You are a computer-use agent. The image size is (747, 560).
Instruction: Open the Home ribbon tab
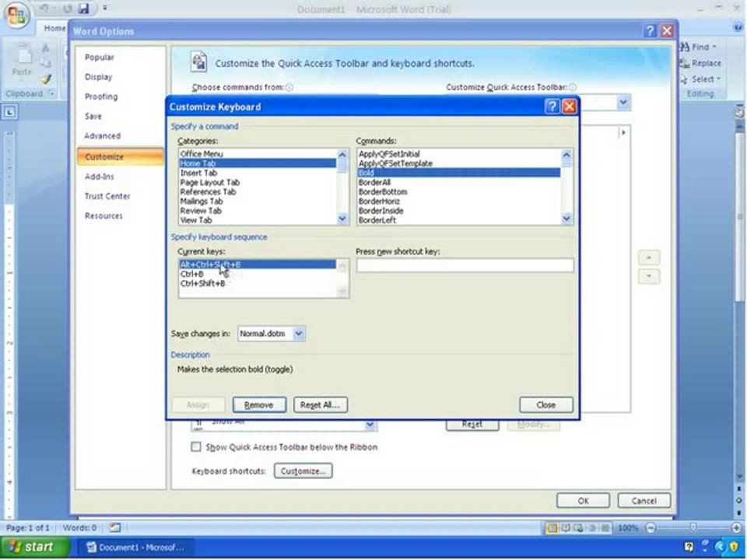[54, 28]
